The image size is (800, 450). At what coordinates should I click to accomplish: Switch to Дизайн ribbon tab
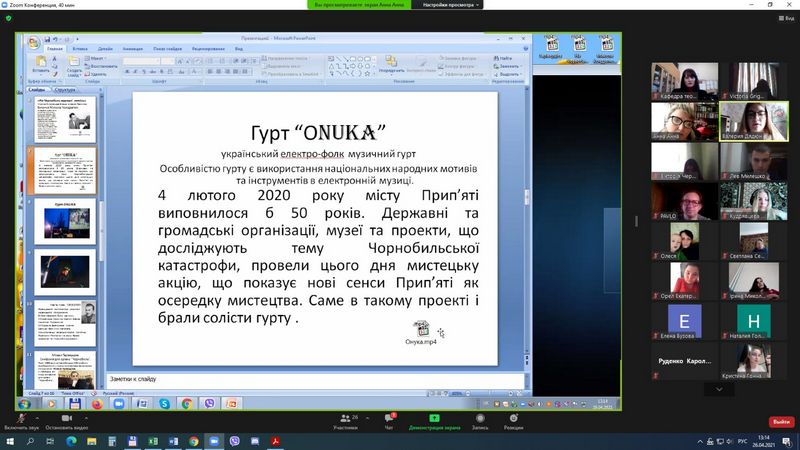(105, 49)
